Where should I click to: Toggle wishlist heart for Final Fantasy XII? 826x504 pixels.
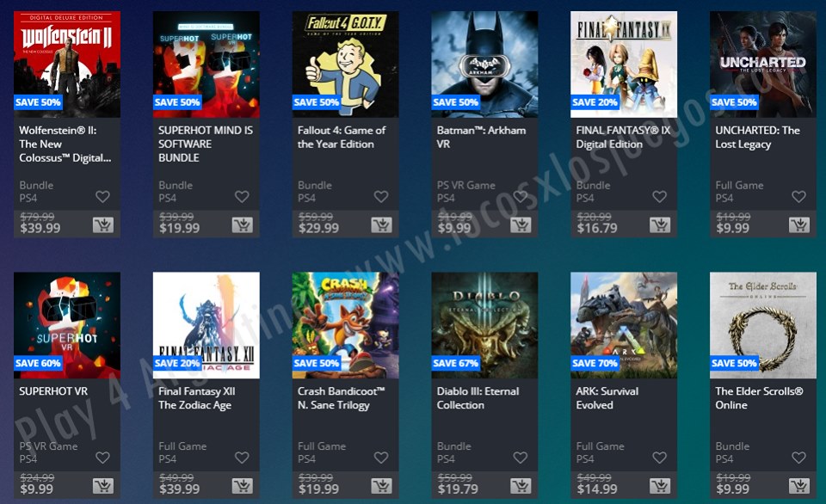242,458
